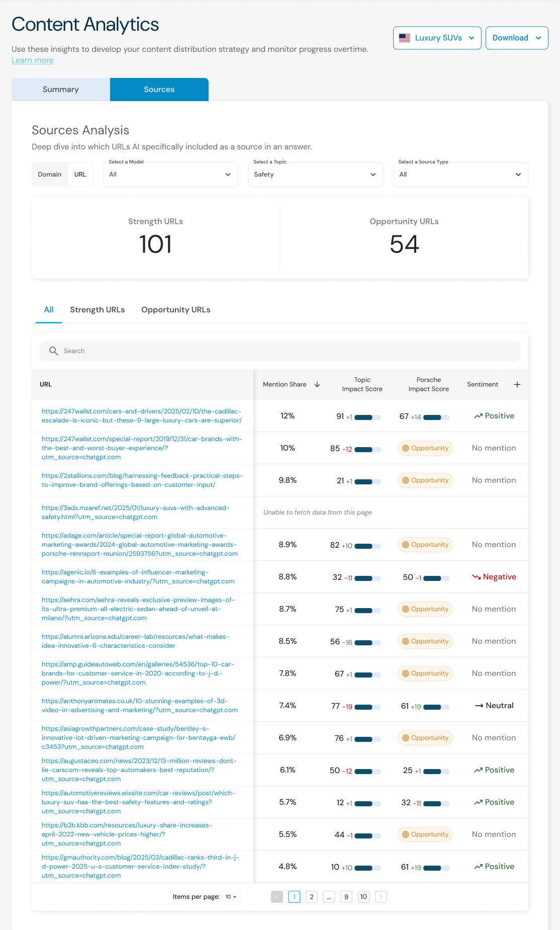Open the 2stallions harnessing-feedback URL

coord(142,480)
